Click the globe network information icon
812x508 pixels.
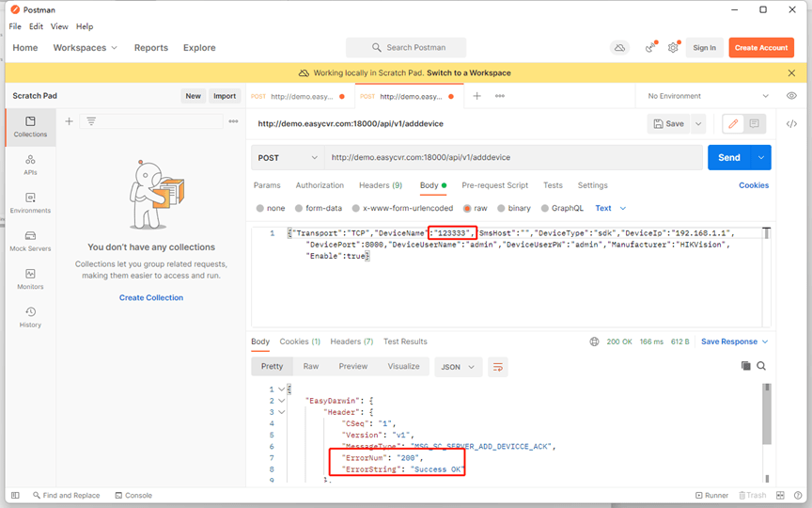tap(594, 341)
